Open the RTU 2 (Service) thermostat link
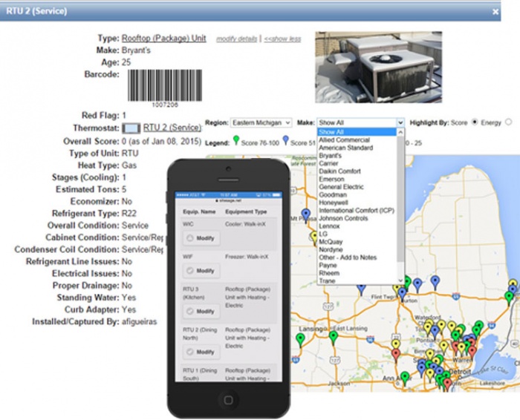This screenshot has height=420, width=520. point(172,128)
